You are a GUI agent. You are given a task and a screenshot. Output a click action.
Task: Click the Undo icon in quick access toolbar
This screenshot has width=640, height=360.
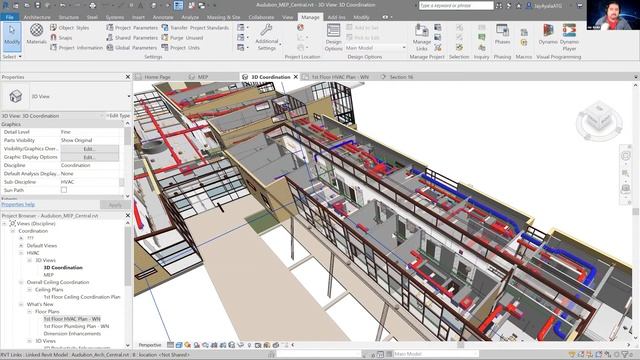pyautogui.click(x=62, y=5)
